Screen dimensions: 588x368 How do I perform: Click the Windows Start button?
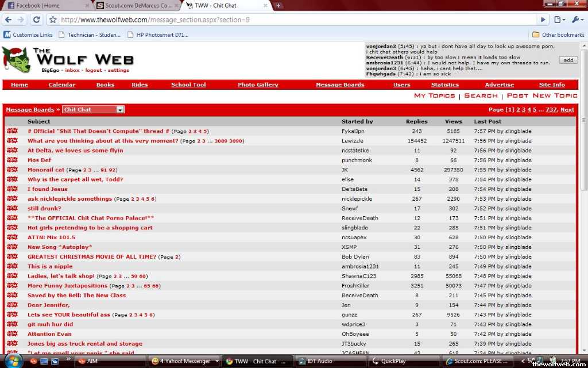pyautogui.click(x=13, y=361)
